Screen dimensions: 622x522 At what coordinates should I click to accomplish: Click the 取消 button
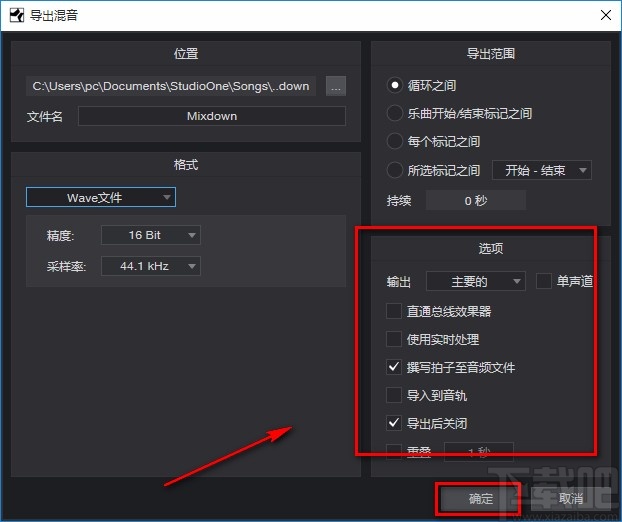pyautogui.click(x=571, y=498)
